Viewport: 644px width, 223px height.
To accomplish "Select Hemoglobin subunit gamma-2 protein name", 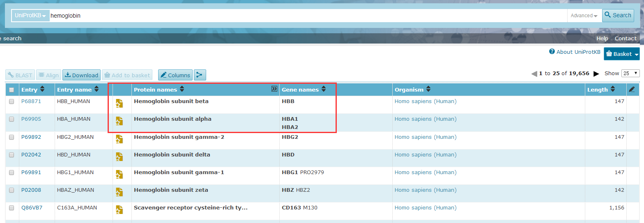I will coord(179,137).
